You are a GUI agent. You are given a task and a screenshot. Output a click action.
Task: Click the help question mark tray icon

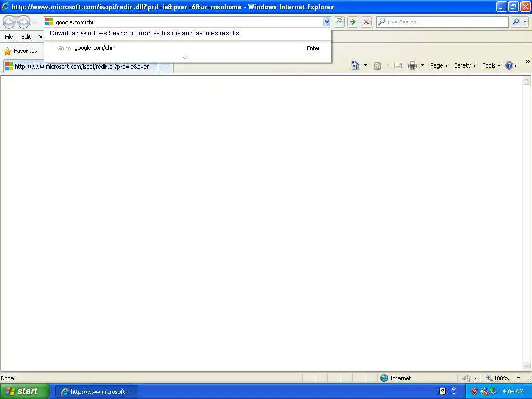click(443, 392)
